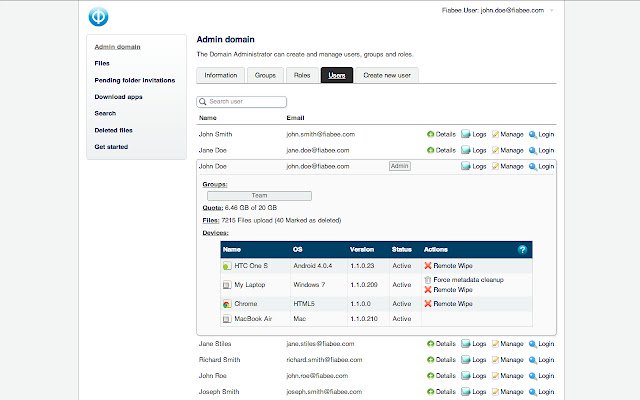Manage user John Roe

507,376
